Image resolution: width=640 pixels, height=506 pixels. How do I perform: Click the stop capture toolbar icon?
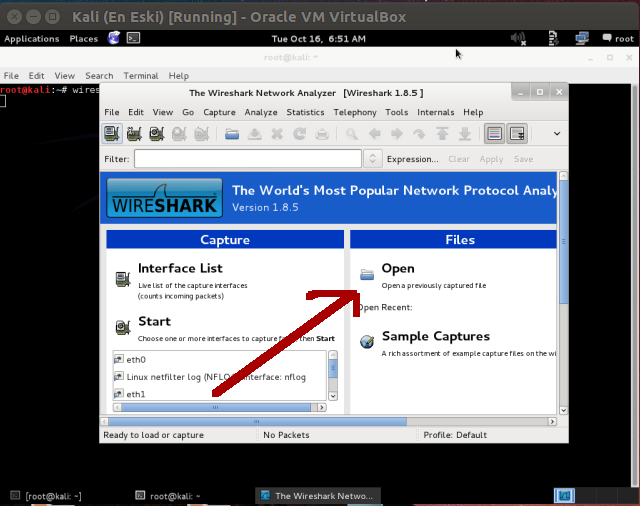pyautogui.click(x=179, y=133)
